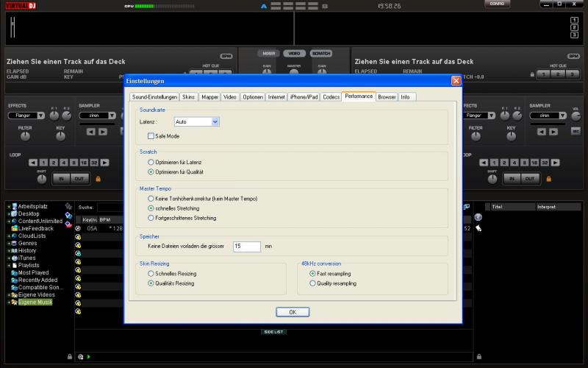Screen dimensions: 588x368
Task: Click left sampler play arrow
Action: 103,132
